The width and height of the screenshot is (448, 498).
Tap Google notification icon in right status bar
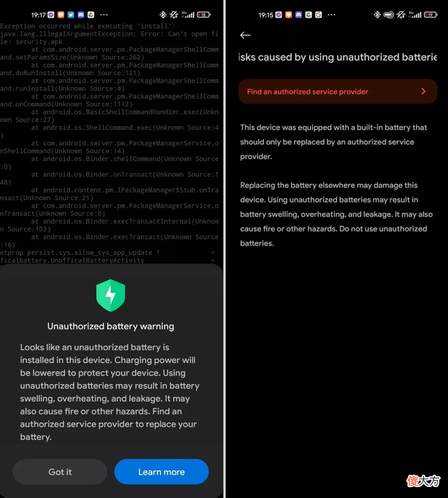(319, 14)
